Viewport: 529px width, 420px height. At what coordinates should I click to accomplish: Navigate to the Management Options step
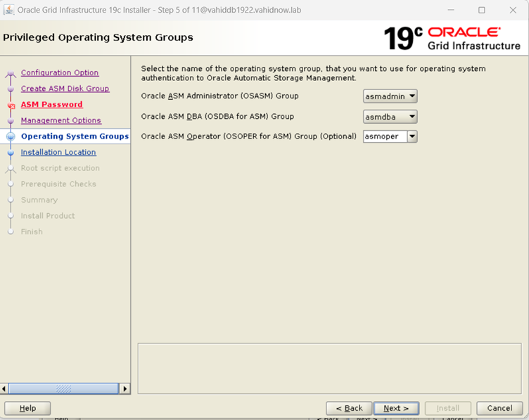point(61,120)
